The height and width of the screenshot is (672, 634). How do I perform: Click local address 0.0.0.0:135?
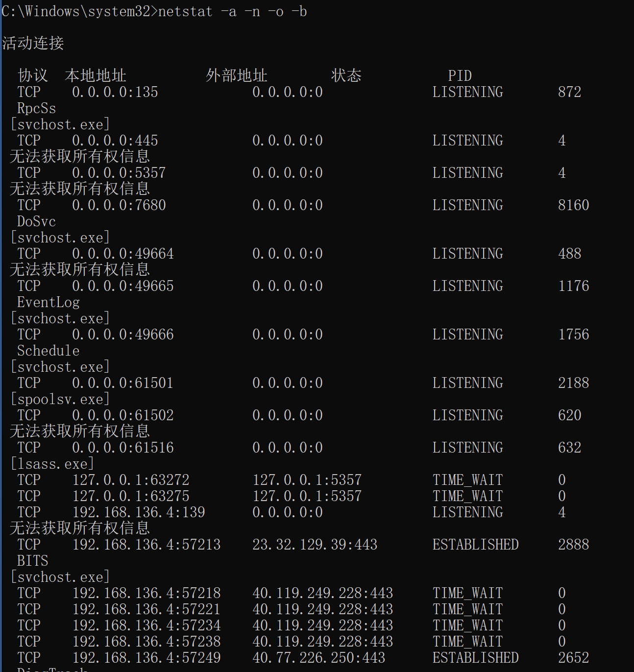[x=115, y=92]
